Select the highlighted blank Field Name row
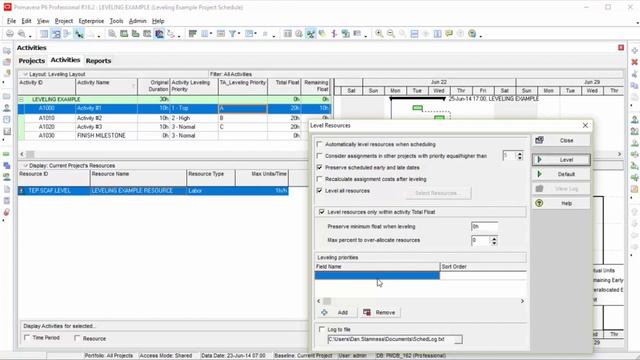Screen dimensions: 640x360 (x=377, y=276)
